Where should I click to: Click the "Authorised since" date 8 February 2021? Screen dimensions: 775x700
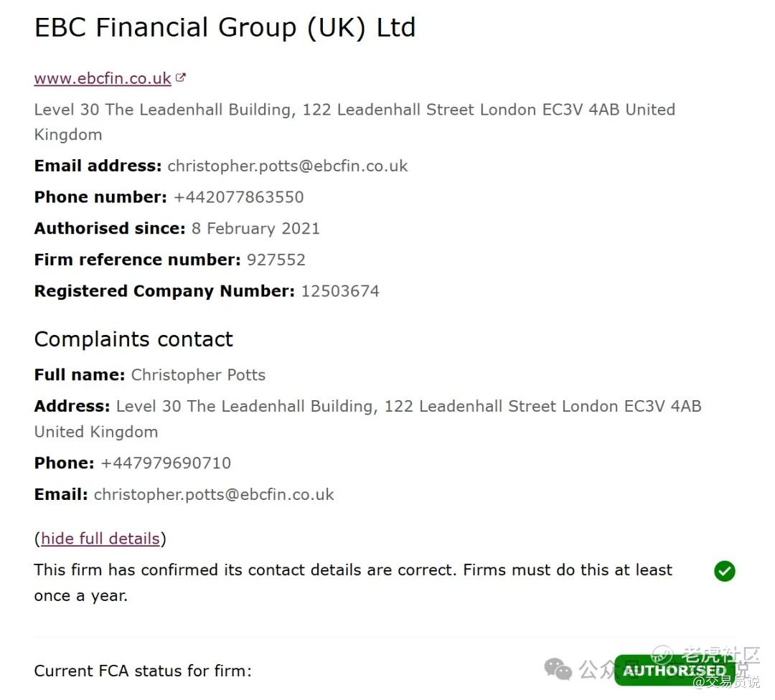255,229
